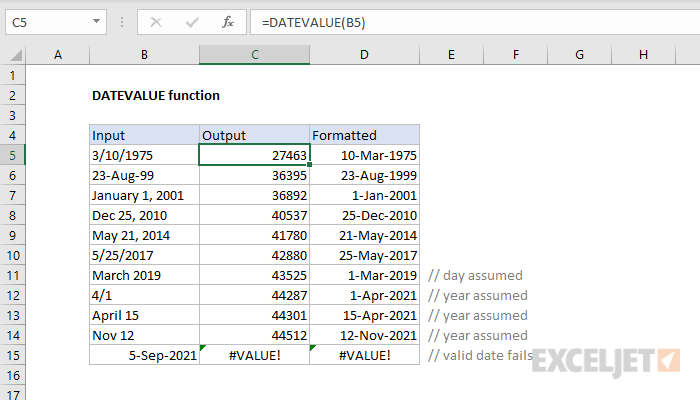The width and height of the screenshot is (700, 400).
Task: Click the formula bar options dots handle
Action: (123, 21)
